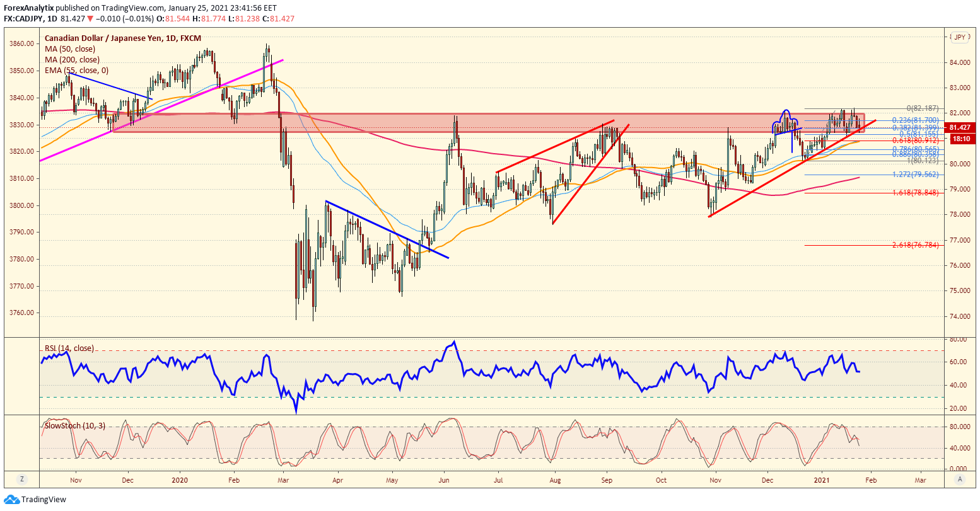Select the RSI (14, close) pane label

pos(69,348)
